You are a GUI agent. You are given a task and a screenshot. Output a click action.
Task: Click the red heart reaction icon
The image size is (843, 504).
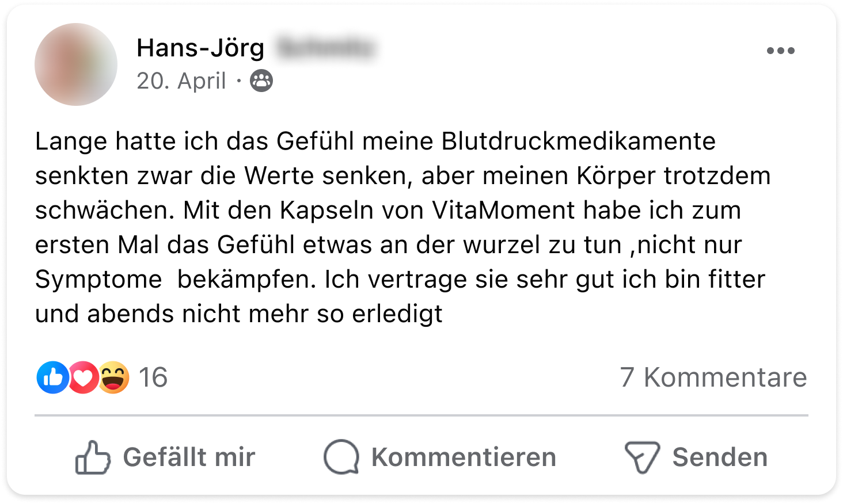coord(83,377)
